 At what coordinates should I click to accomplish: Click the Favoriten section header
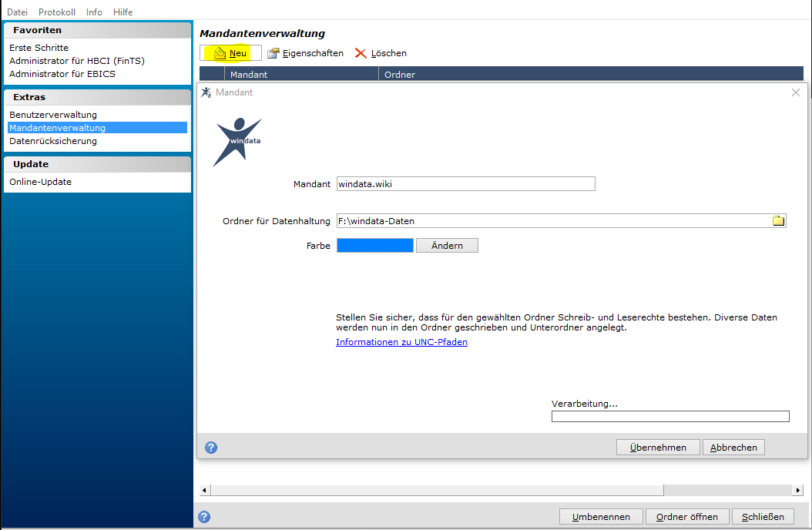tap(97, 30)
